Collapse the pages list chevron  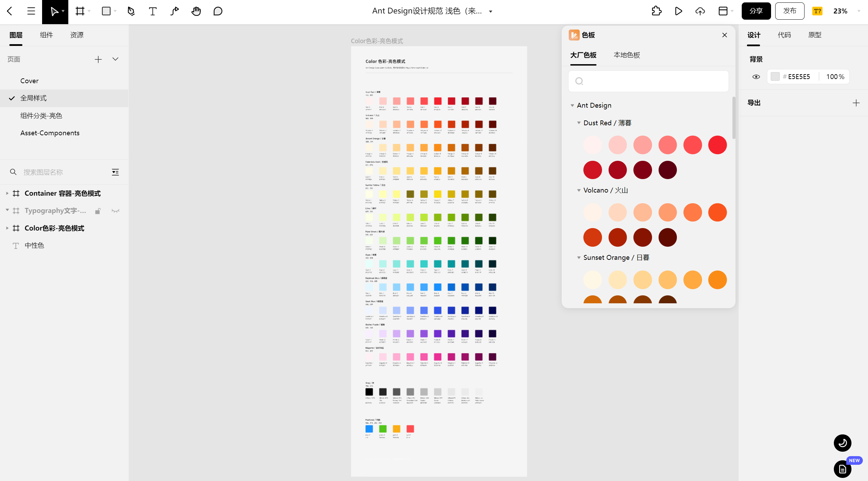(x=115, y=59)
